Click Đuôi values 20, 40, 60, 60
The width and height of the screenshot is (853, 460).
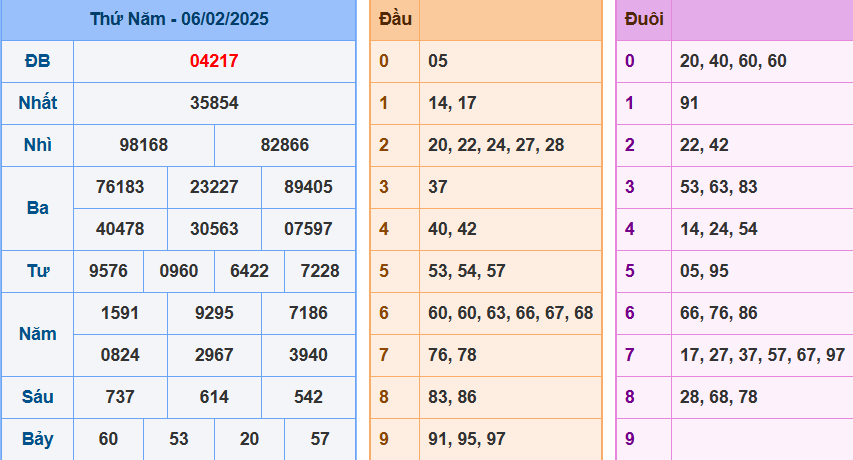click(x=733, y=61)
